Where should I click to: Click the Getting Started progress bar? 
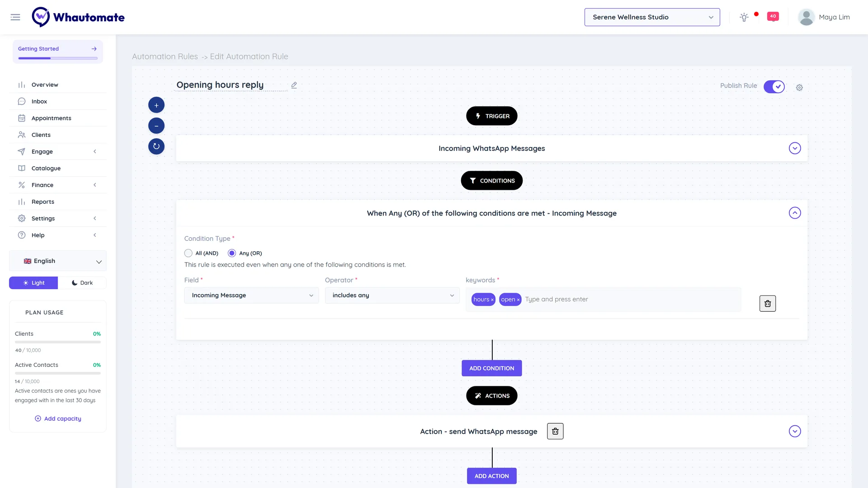(58, 58)
